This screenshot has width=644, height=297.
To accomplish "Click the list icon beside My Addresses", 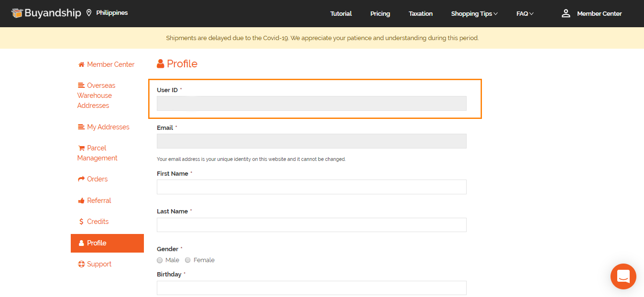I will point(81,127).
